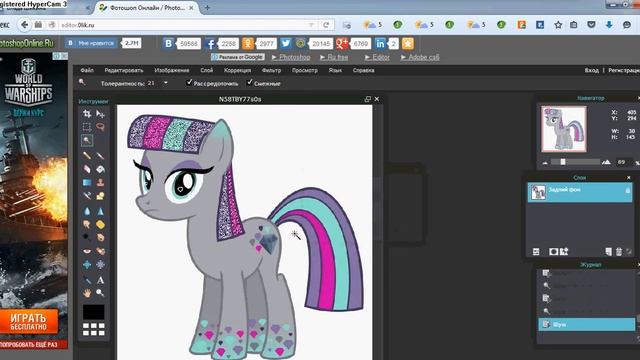Select the rectangular Marquee tool
The width and height of the screenshot is (640, 360).
point(87,127)
